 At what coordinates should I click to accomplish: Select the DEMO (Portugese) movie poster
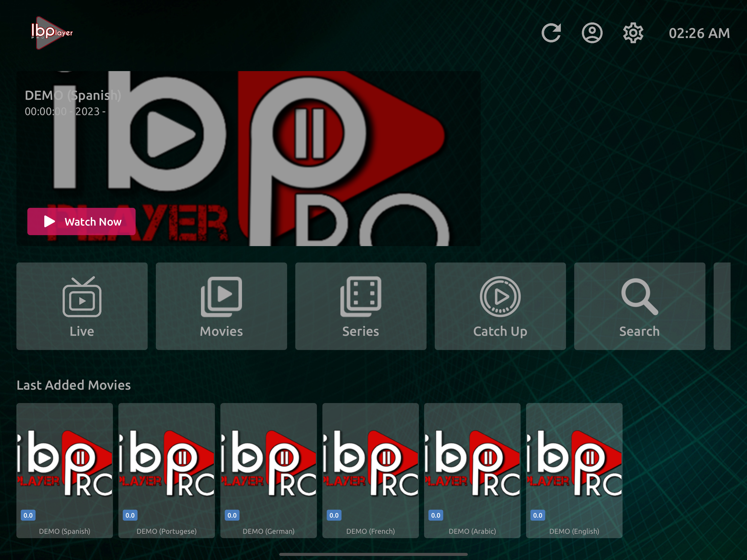pyautogui.click(x=167, y=470)
